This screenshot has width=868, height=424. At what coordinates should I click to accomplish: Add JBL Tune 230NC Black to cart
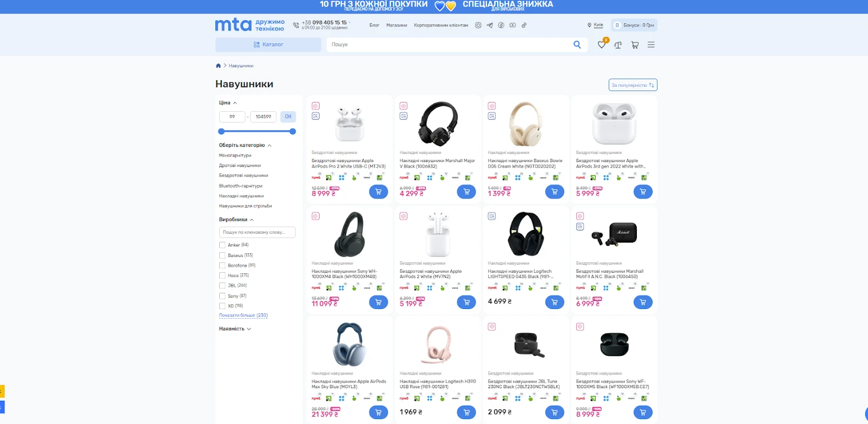coord(554,413)
